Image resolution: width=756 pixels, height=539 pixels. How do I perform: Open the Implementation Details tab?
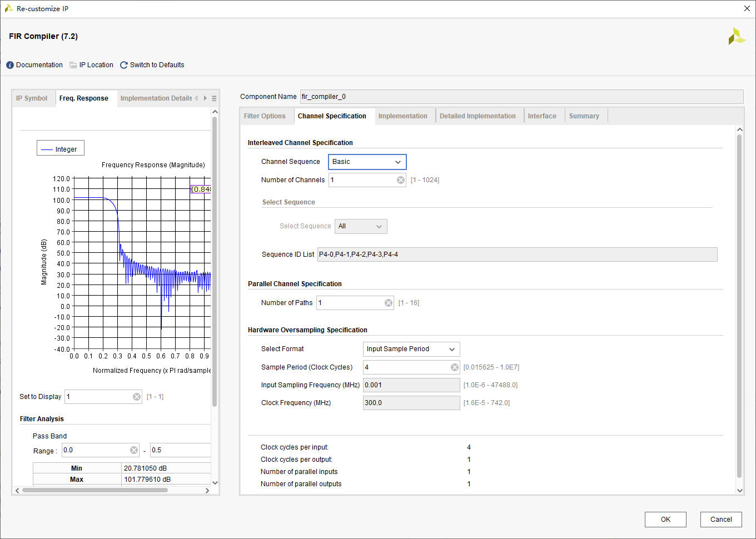pos(156,98)
